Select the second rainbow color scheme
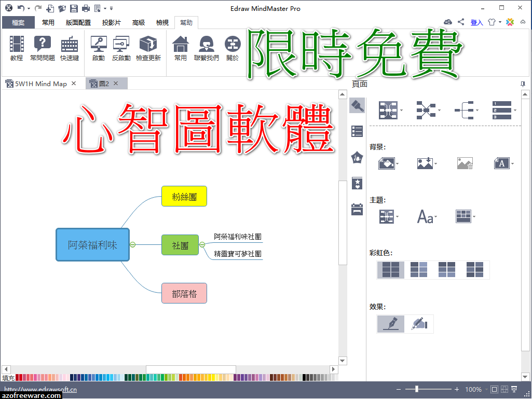The image size is (532, 399). tap(419, 270)
